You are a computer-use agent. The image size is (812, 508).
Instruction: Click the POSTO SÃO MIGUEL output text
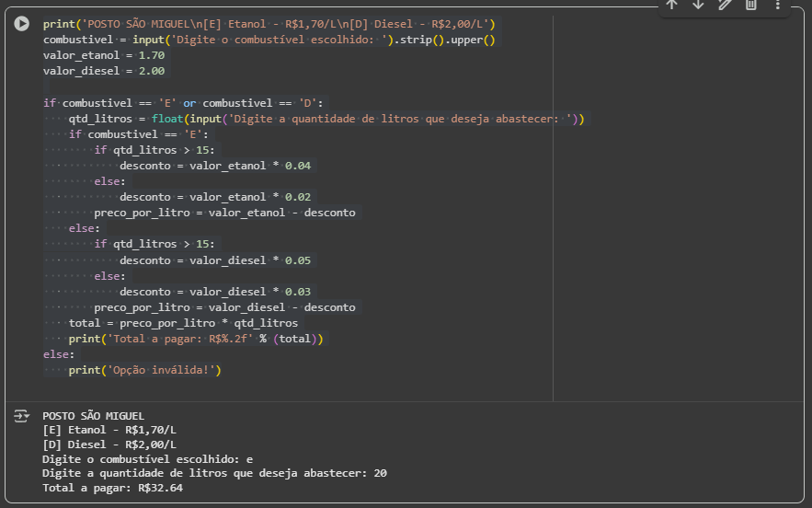pyautogui.click(x=93, y=416)
